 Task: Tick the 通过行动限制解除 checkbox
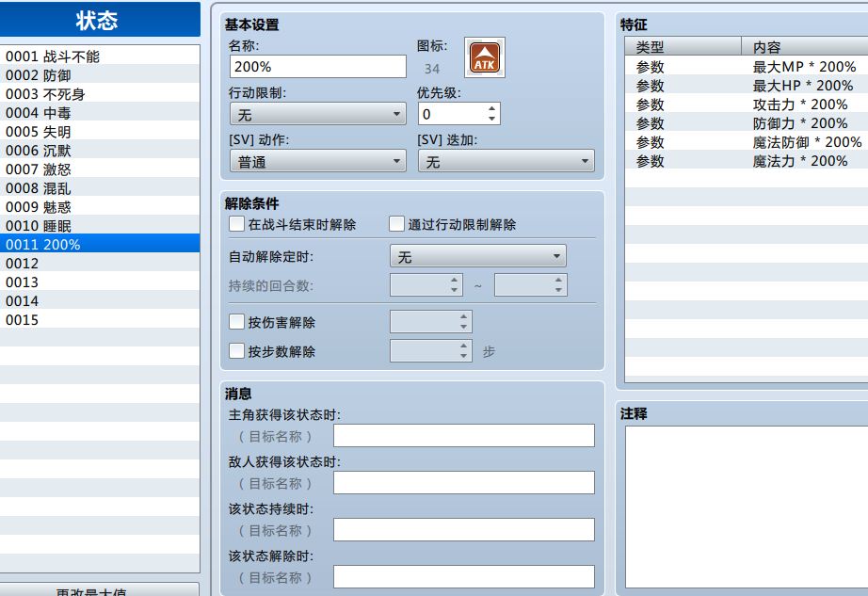point(396,224)
